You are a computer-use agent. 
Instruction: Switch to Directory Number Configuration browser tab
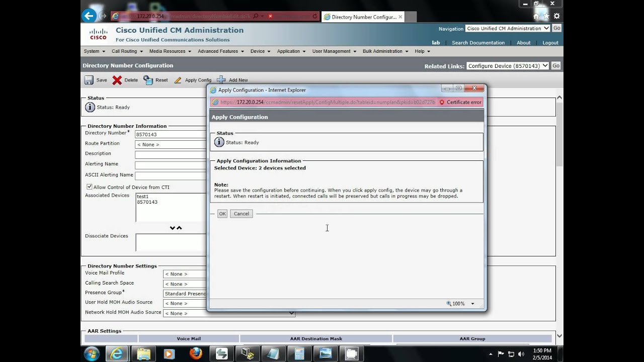pyautogui.click(x=362, y=17)
